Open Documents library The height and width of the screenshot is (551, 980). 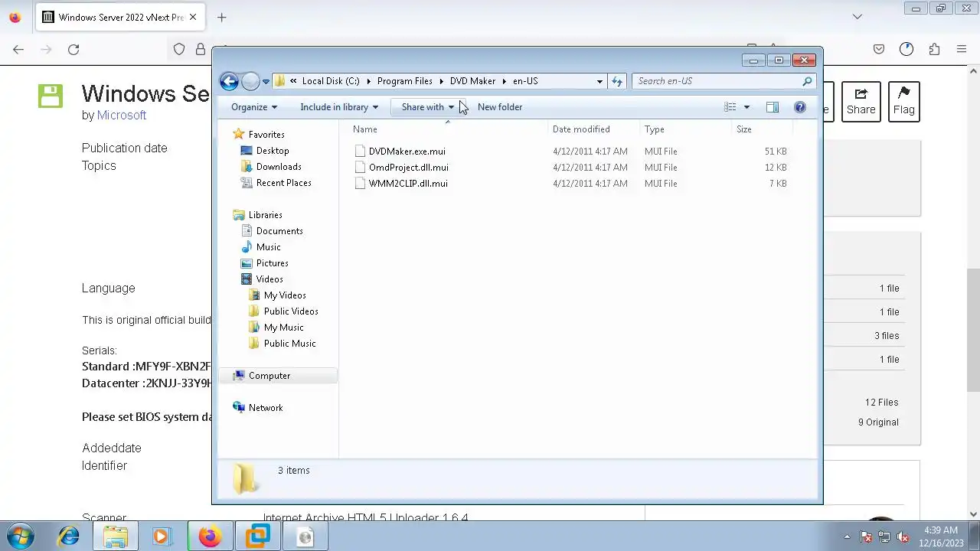[x=279, y=231]
